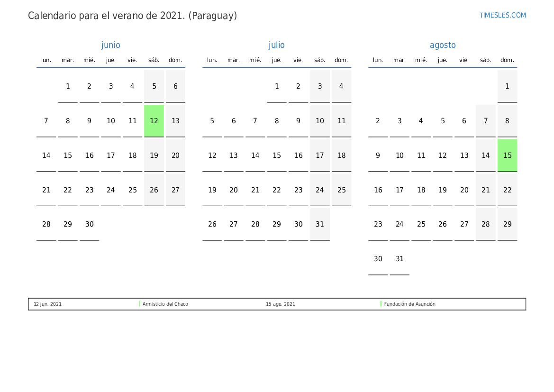Pick August 31 in the agosto grid
The width and height of the screenshot is (554, 392).
point(400,259)
